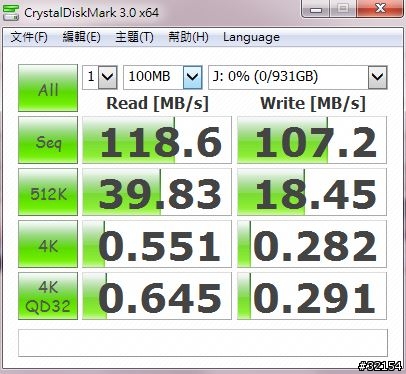
Task: Select Seq read result 118.6
Action: 157,140
